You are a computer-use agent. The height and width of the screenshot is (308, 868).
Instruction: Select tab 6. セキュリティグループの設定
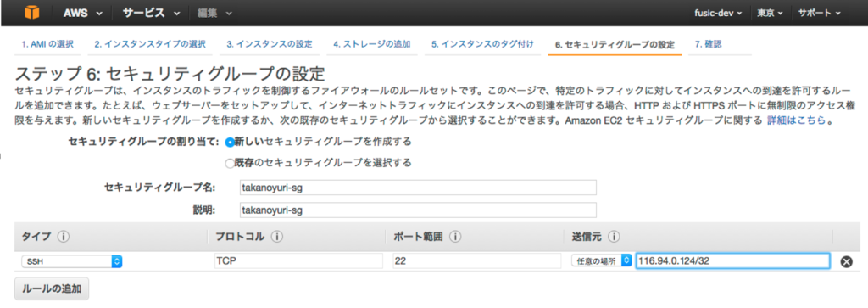615,45
